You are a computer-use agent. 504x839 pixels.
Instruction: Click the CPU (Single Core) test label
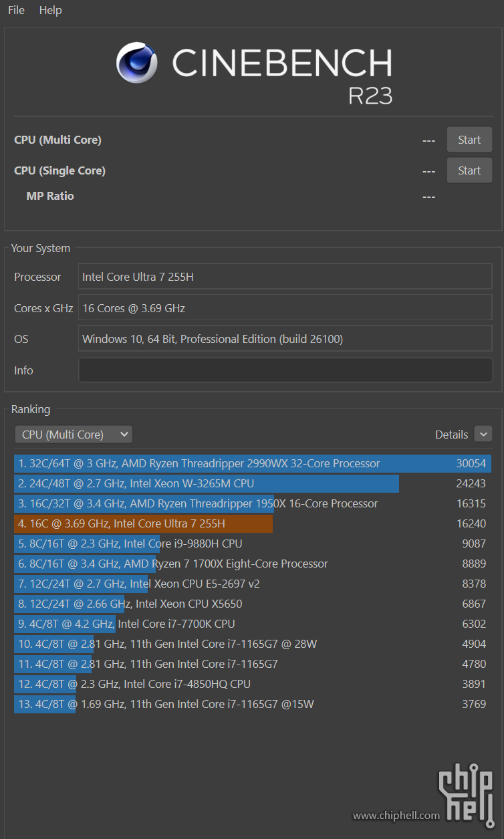pos(60,170)
